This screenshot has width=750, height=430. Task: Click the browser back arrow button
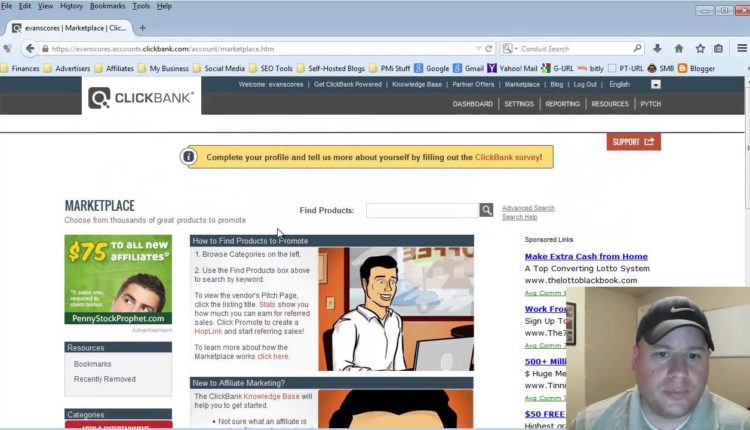30,48
